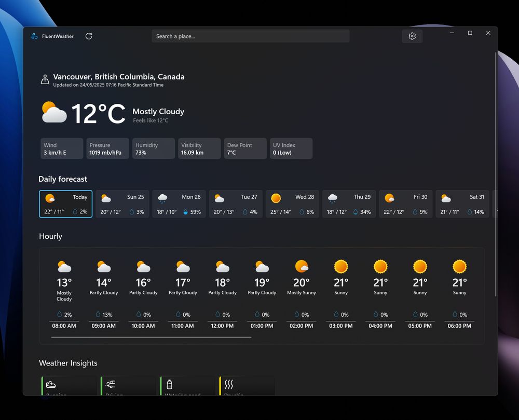This screenshot has height=420, width=519.
Task: Click the Updated on 24/05/2025 timestamp
Action: tap(108, 85)
